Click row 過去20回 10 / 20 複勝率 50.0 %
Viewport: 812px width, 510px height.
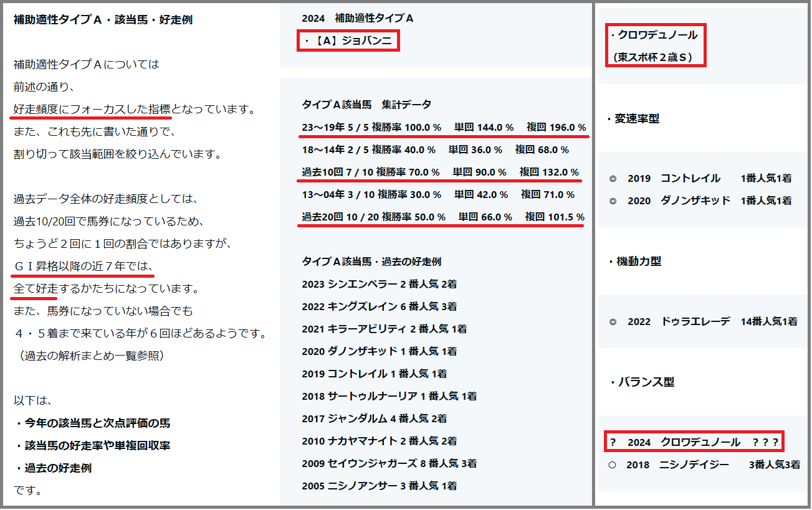tap(443, 217)
